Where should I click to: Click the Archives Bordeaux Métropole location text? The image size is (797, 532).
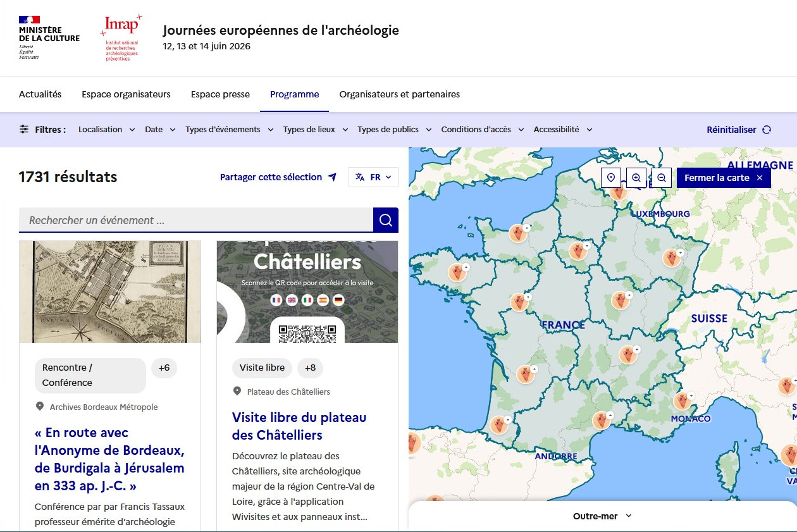pos(104,407)
